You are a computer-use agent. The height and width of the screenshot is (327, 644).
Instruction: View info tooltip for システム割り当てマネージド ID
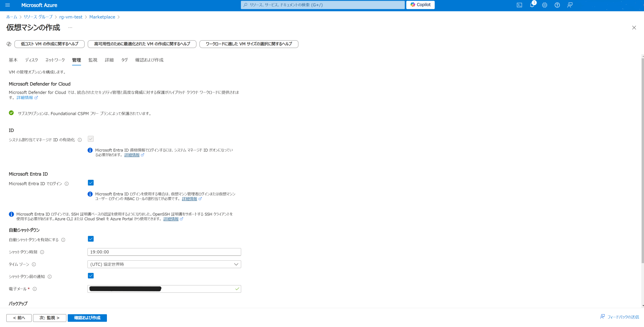80,140
